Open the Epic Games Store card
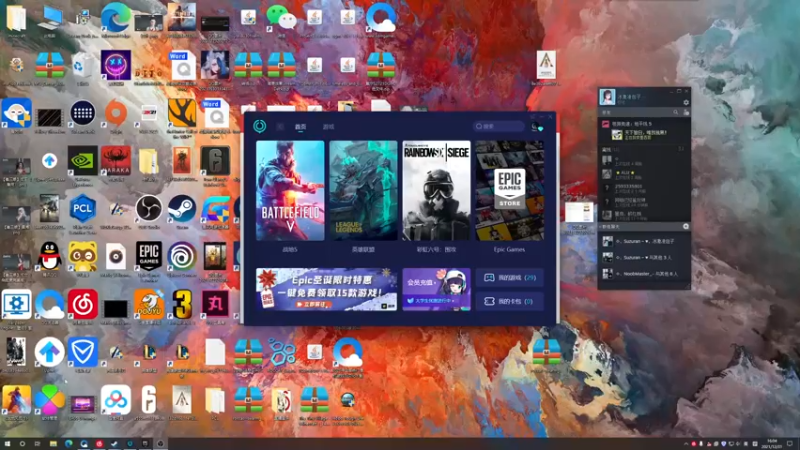800x450 pixels. coord(510,191)
